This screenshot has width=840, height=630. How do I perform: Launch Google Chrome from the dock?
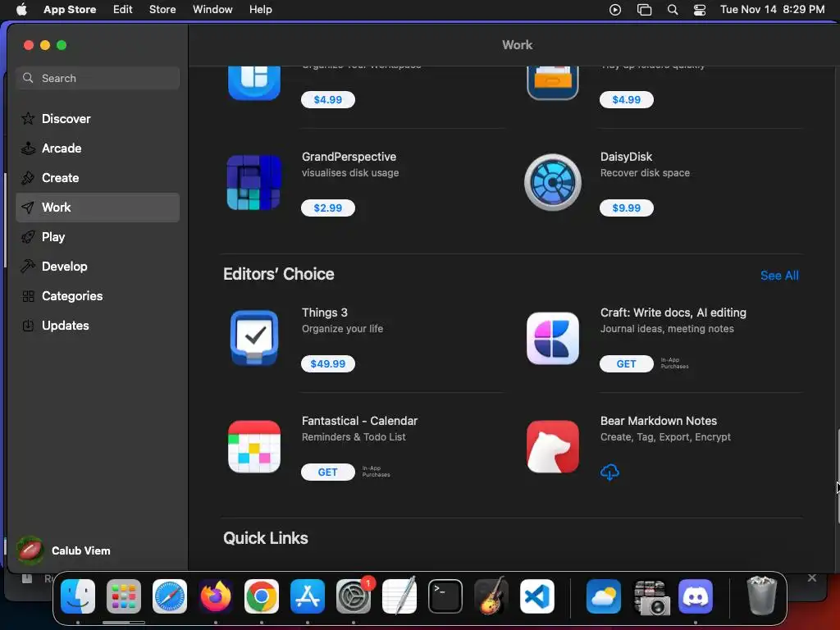coord(262,596)
